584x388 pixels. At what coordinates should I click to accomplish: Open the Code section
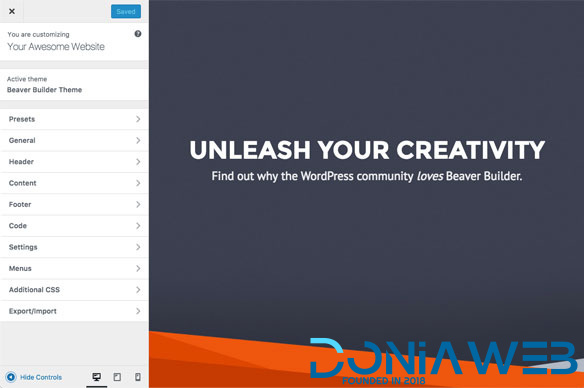74,226
